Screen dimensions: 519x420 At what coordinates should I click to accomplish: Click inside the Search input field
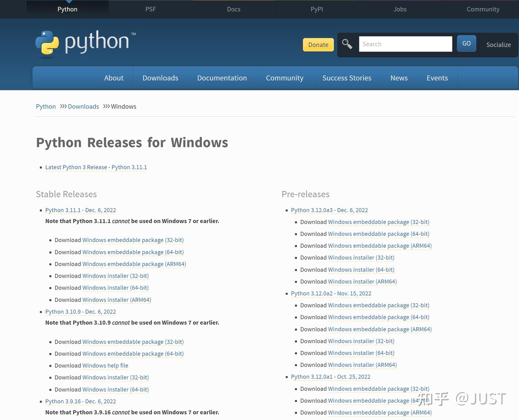[405, 44]
